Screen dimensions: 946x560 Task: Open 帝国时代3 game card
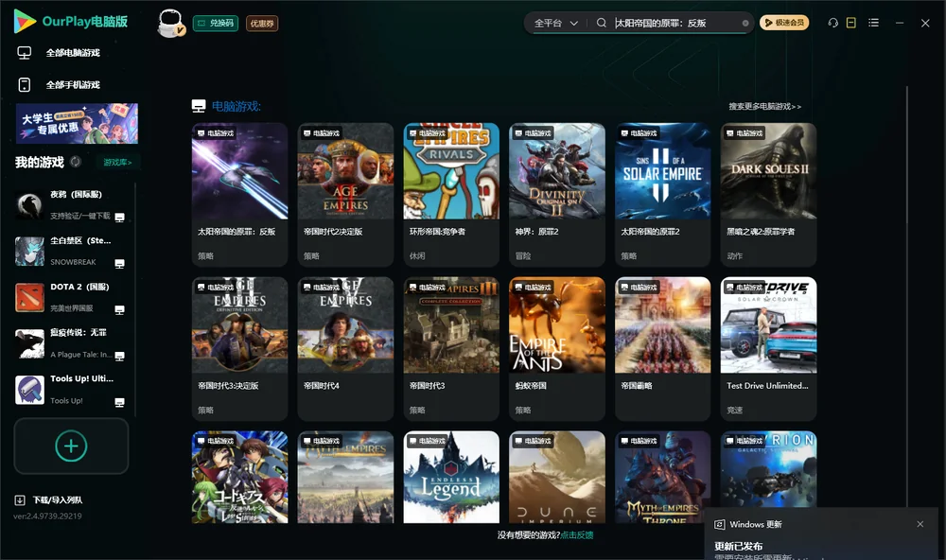click(451, 348)
